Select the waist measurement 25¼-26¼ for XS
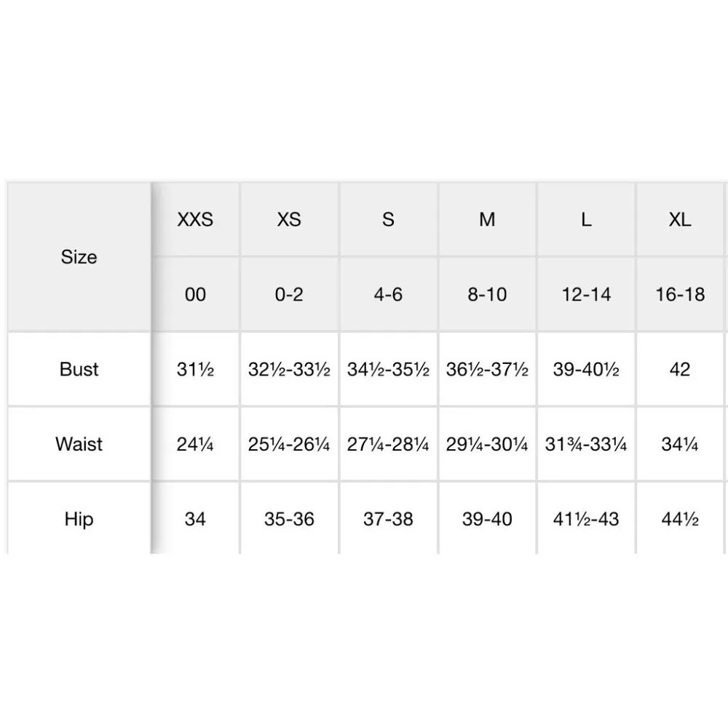 (289, 444)
